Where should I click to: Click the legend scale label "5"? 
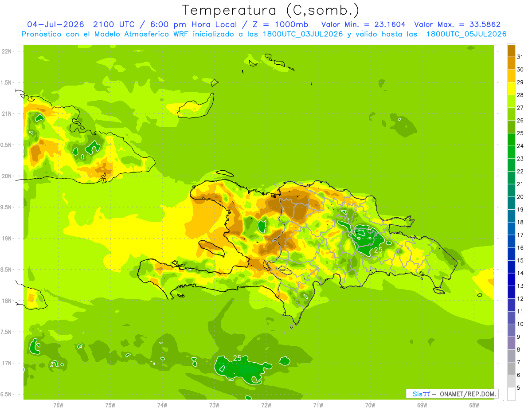click(x=519, y=388)
